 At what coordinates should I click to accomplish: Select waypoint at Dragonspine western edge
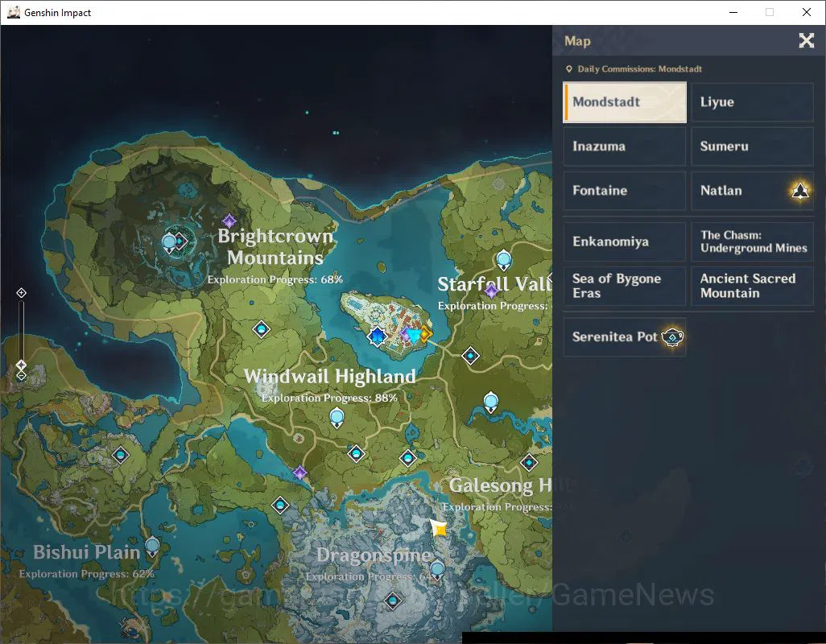pyautogui.click(x=280, y=506)
